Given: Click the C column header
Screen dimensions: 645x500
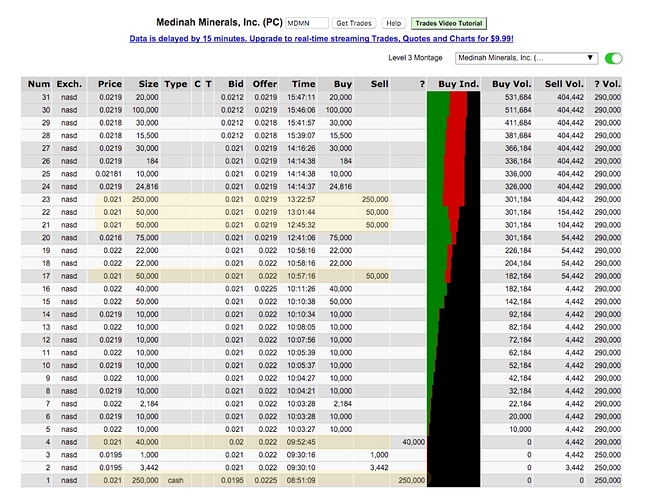Looking at the screenshot, I should pos(197,84).
